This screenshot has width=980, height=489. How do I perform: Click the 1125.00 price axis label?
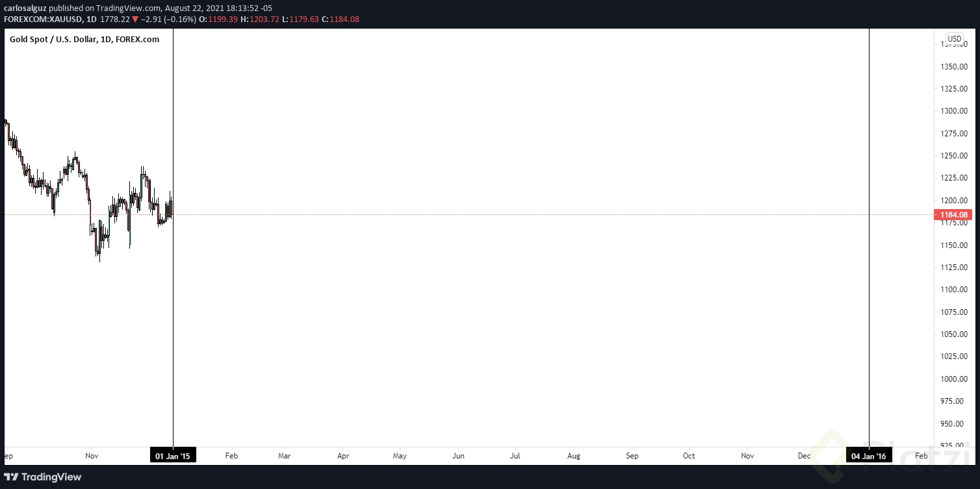(954, 268)
